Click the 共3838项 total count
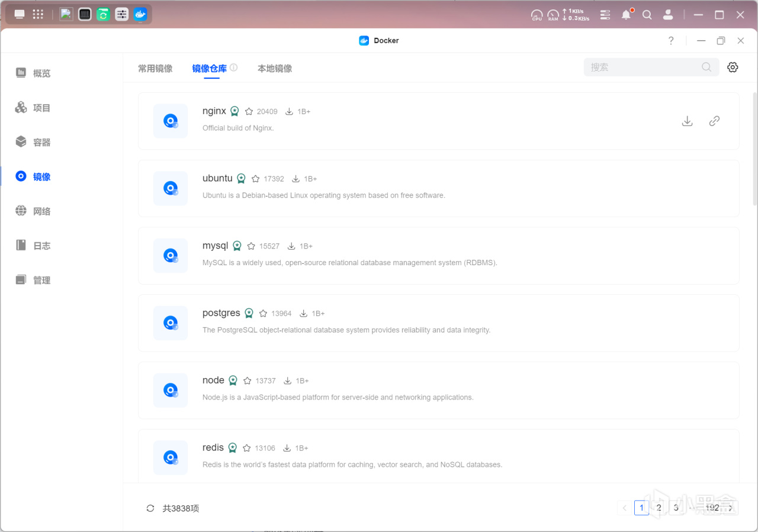The image size is (758, 532). click(181, 508)
